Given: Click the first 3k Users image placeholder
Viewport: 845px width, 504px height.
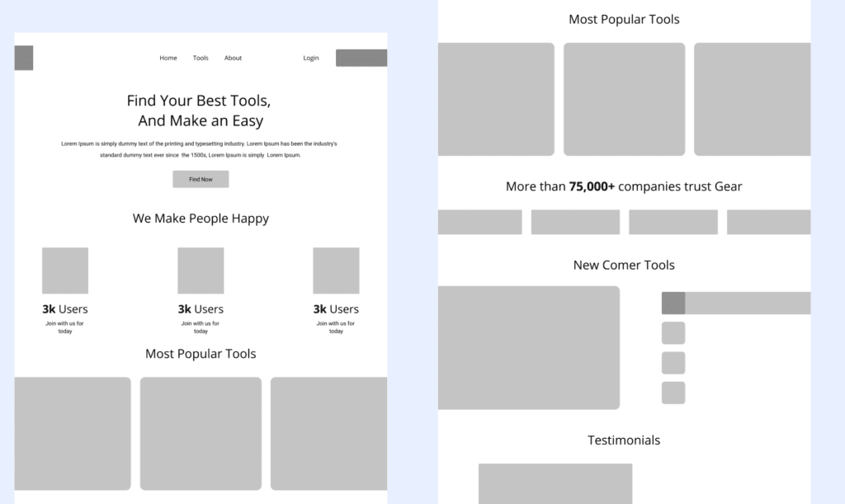Looking at the screenshot, I should pyautogui.click(x=65, y=271).
